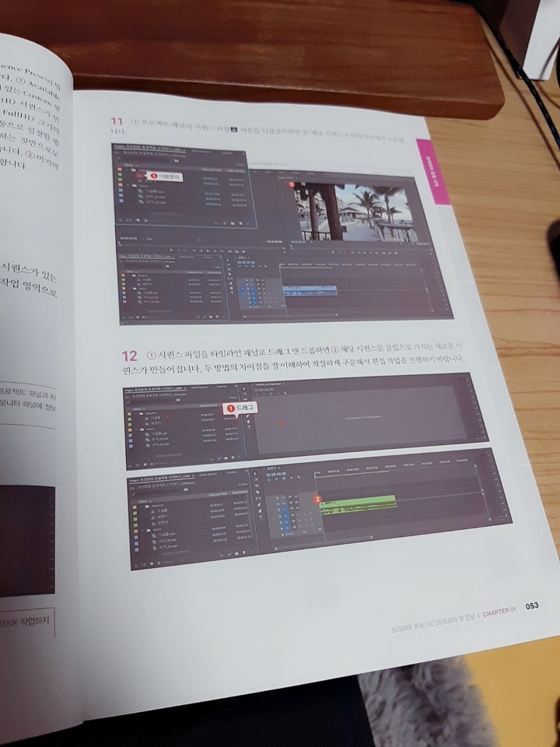Click the Project tab of step 11 floating panel

tap(150, 148)
